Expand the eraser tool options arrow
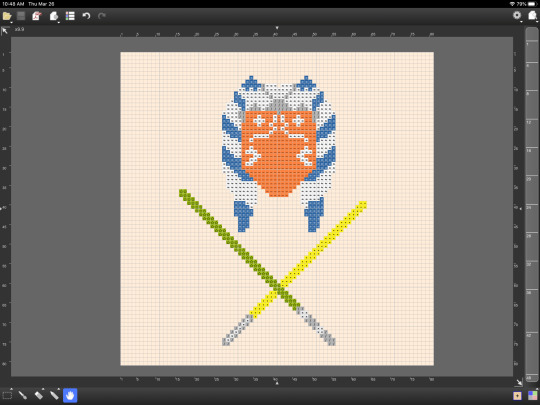The height and width of the screenshot is (405, 540). (x=43, y=389)
